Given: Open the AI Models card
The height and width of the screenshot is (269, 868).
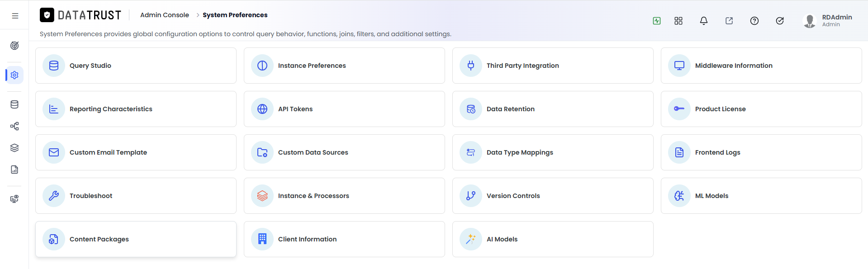Looking at the screenshot, I should 553,239.
